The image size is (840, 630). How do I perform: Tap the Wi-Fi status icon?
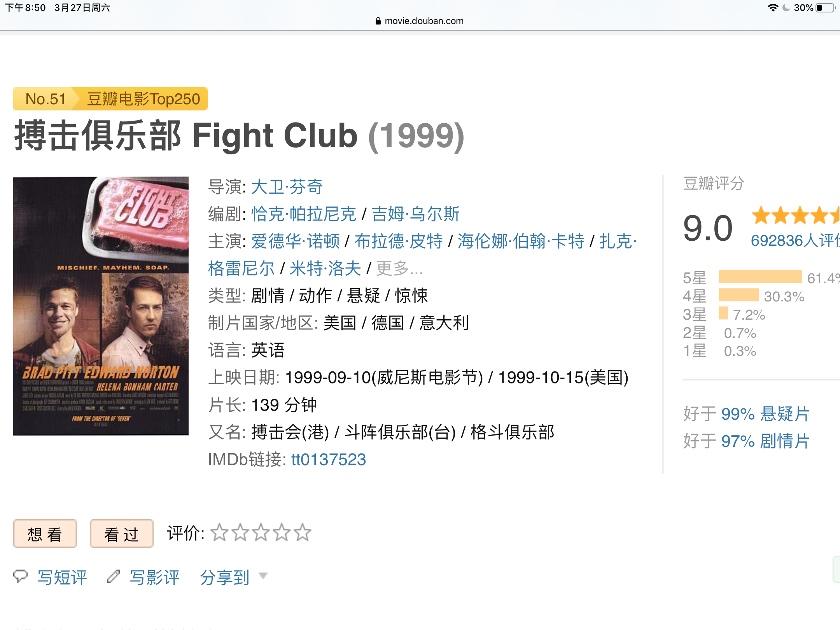773,8
